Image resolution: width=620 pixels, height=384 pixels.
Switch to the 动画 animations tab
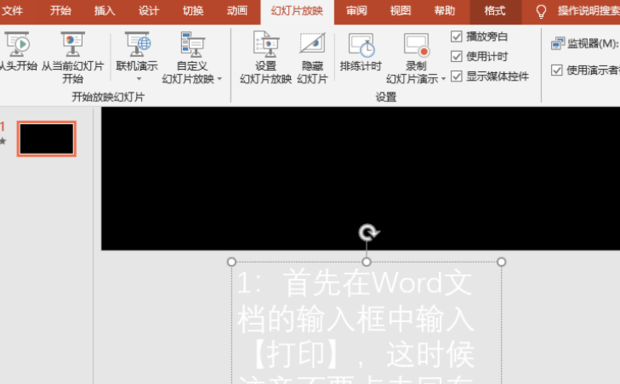point(237,11)
